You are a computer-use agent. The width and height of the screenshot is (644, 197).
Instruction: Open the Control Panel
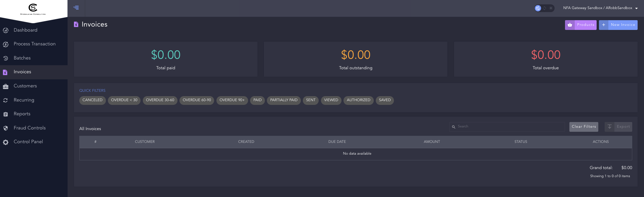[34, 142]
